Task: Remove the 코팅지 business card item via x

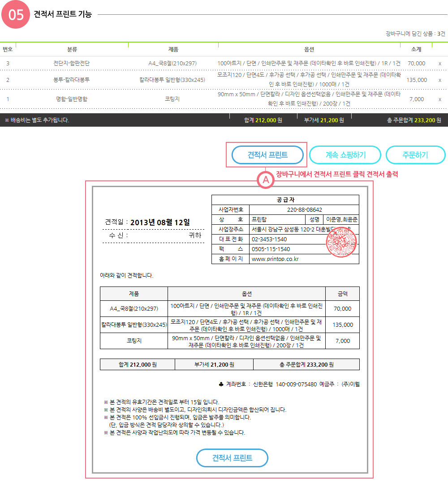Action: [440, 99]
